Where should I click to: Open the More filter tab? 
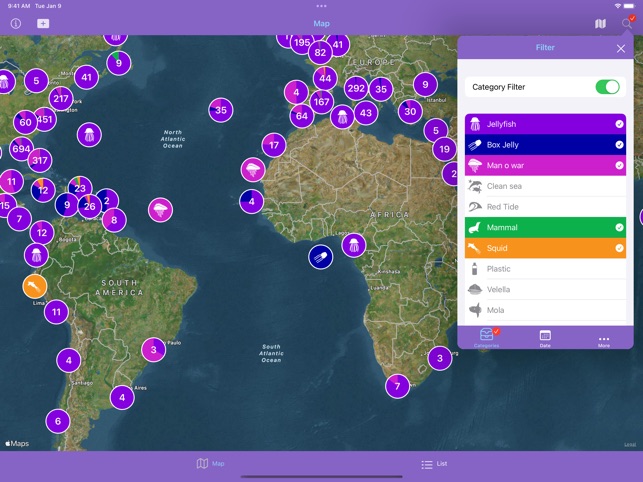click(x=604, y=338)
